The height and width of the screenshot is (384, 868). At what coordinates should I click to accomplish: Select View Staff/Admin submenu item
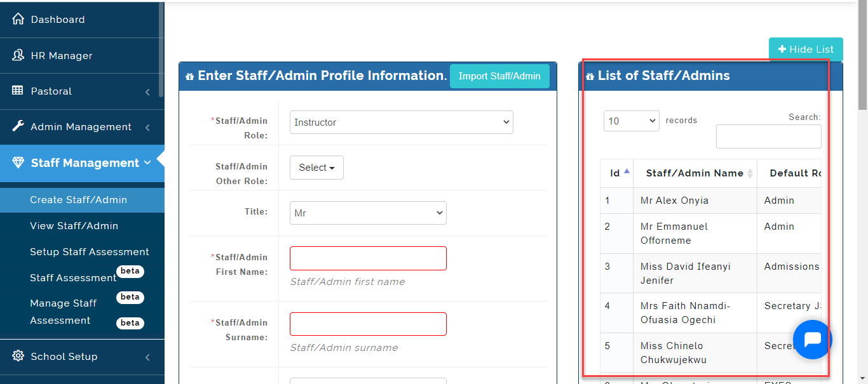(x=74, y=226)
